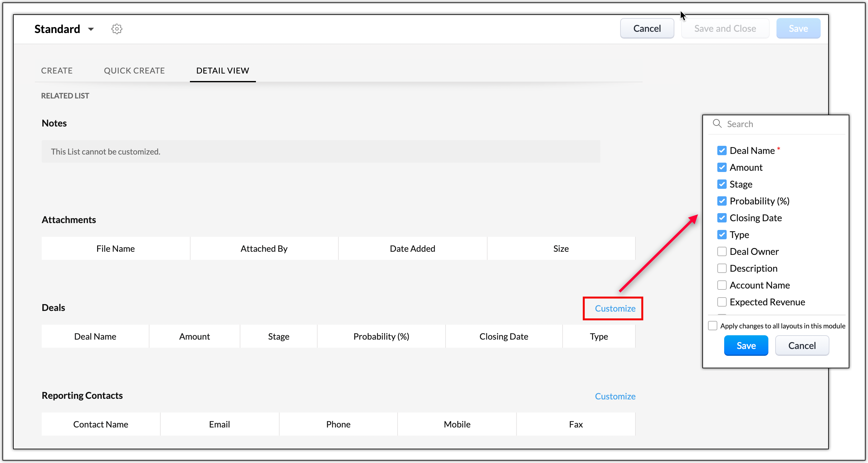Click Customize link for Reporting Contacts
The image size is (868, 463).
pos(615,397)
